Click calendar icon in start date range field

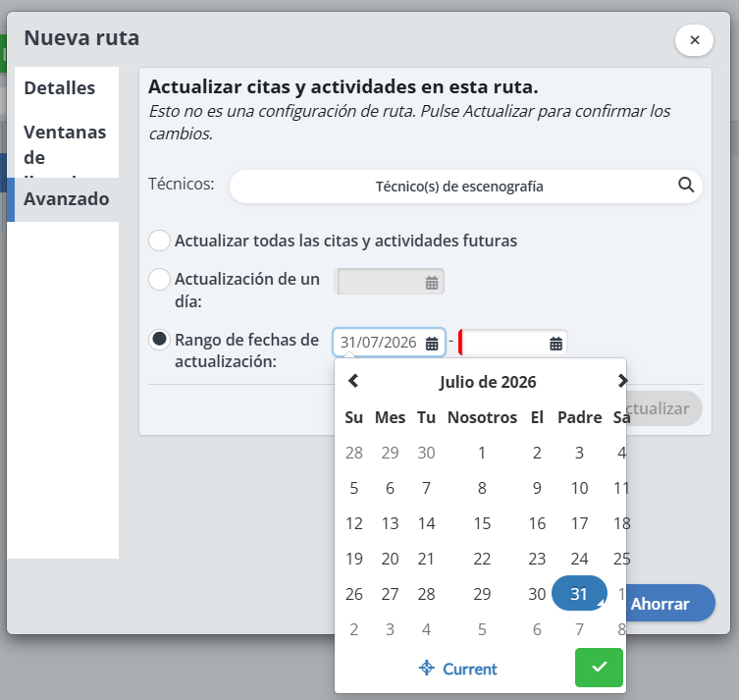(x=432, y=344)
